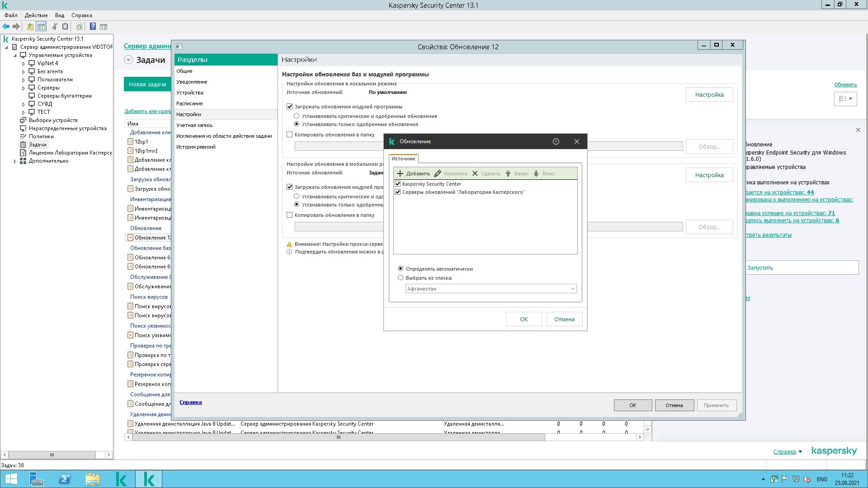Image resolution: width=868 pixels, height=488 pixels.
Task: Click the blue question mark help icon
Action: [x=93, y=27]
